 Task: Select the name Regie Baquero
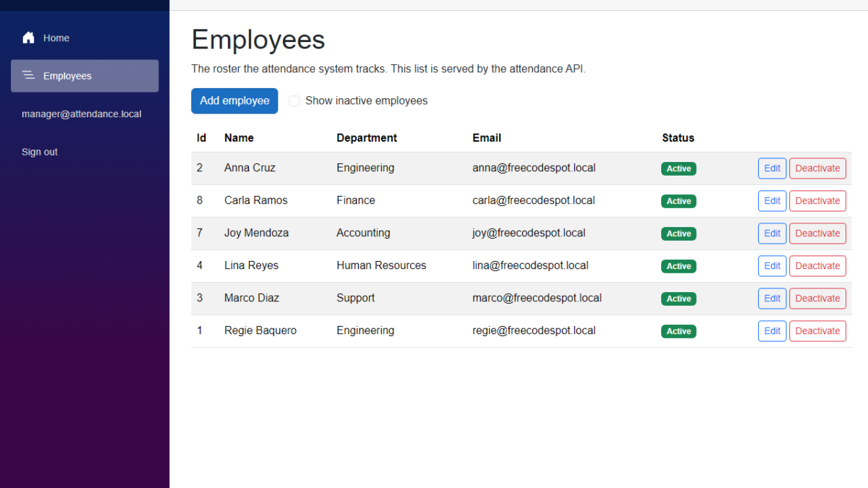click(260, 330)
